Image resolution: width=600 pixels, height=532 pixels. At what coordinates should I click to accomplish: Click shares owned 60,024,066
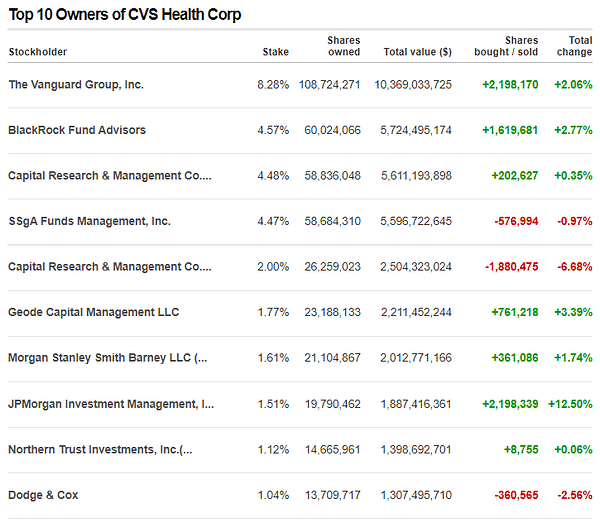tap(332, 130)
